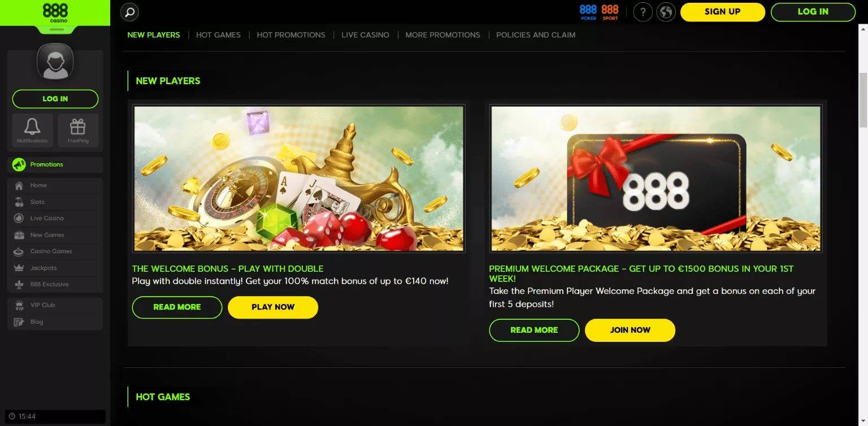Open the search magnifier icon

click(x=130, y=12)
